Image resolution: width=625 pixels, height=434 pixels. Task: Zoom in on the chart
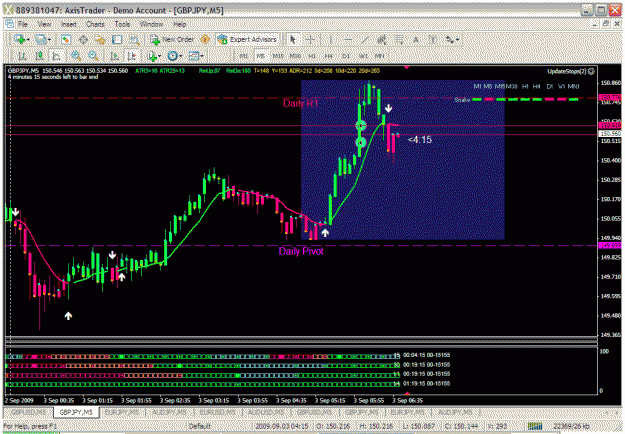pyautogui.click(x=76, y=56)
